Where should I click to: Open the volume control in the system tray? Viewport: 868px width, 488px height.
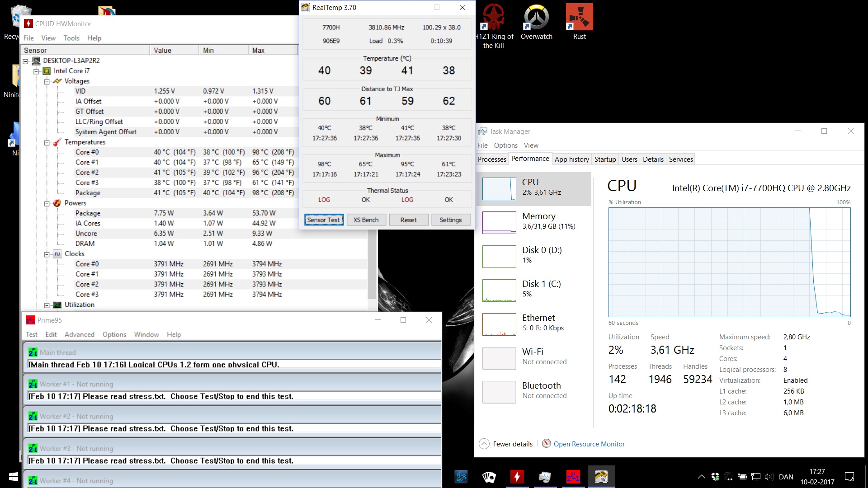pos(769,477)
